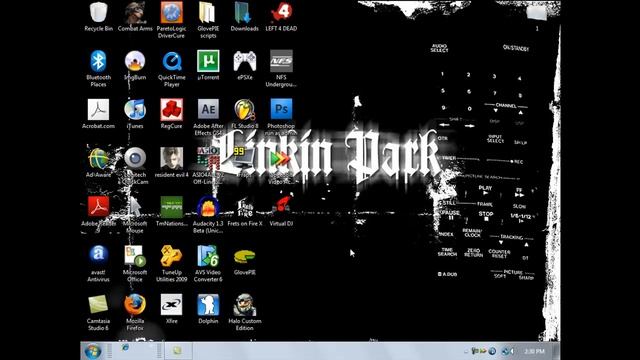Launch the Frets on Fire X icon
This screenshot has width=640, height=360.
(x=244, y=211)
